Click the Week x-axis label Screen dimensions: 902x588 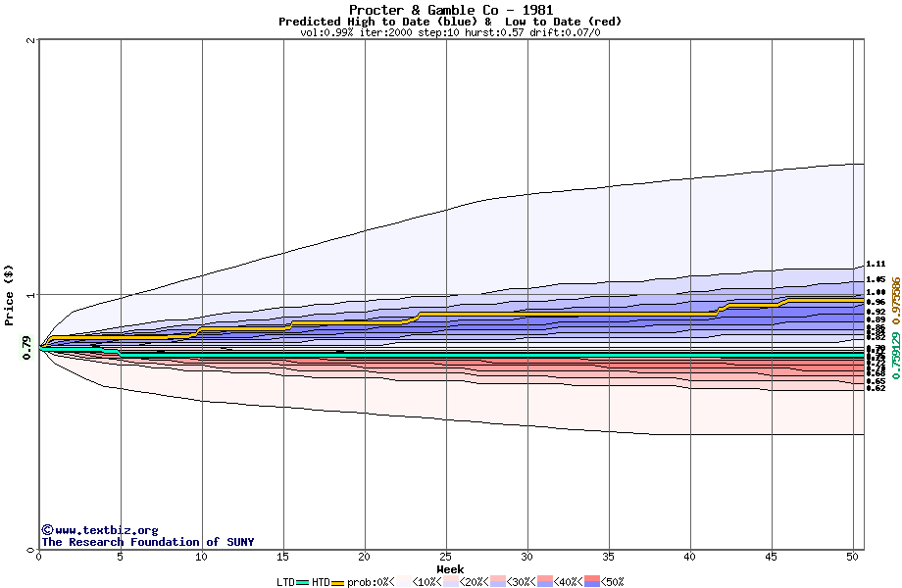450,569
